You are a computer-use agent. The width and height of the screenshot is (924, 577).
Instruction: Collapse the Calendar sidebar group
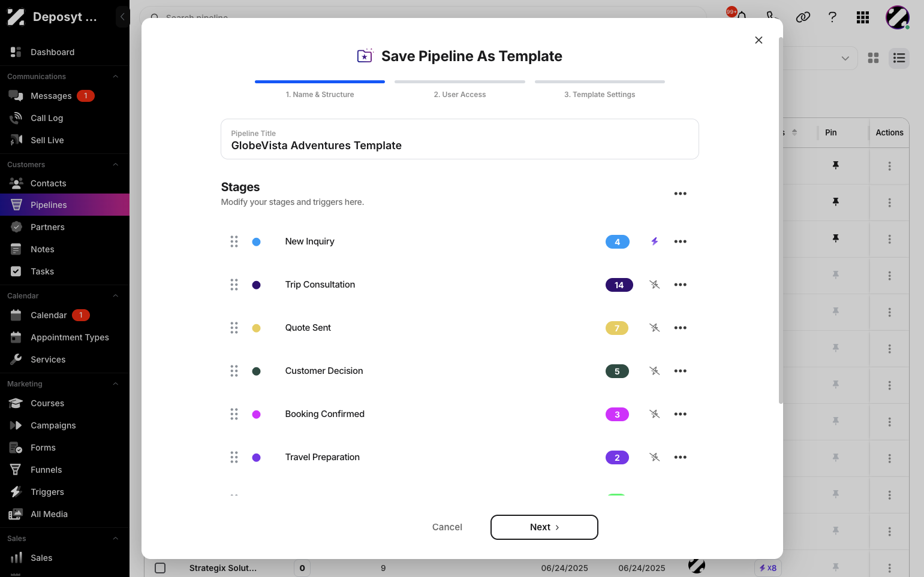click(116, 296)
